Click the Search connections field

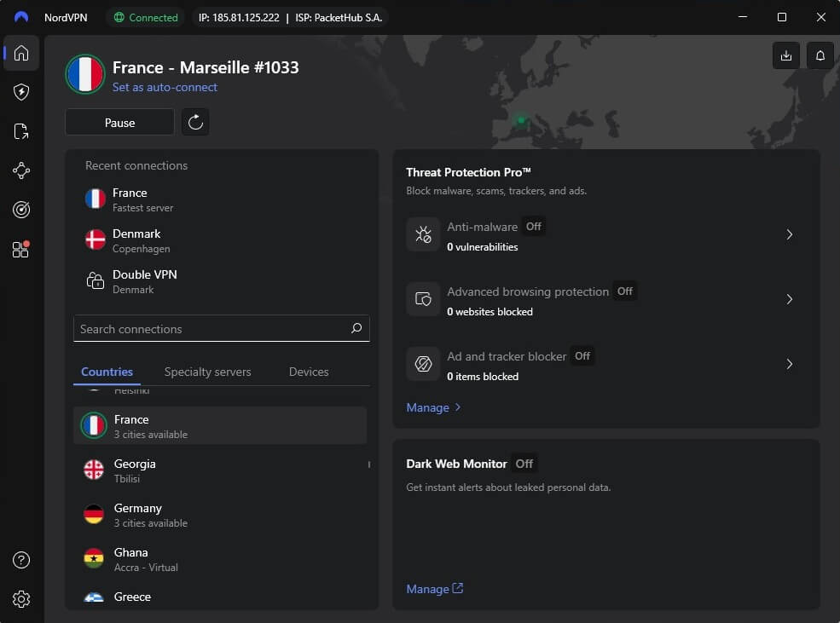pos(221,329)
